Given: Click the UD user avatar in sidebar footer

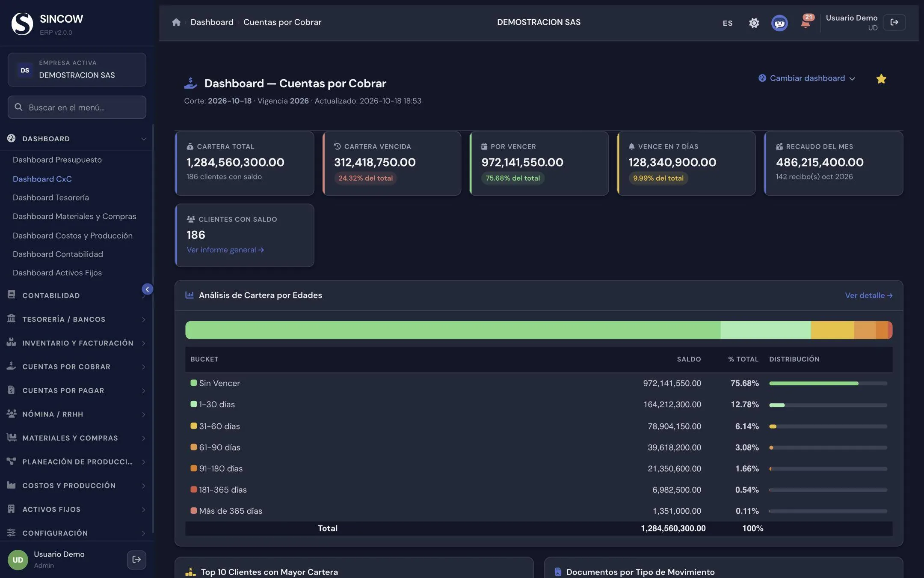Looking at the screenshot, I should (18, 560).
